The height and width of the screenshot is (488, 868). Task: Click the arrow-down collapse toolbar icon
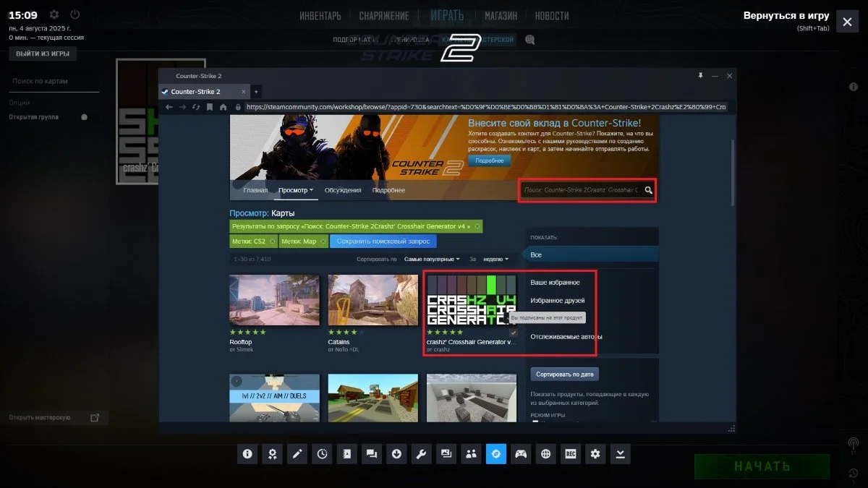point(620,453)
